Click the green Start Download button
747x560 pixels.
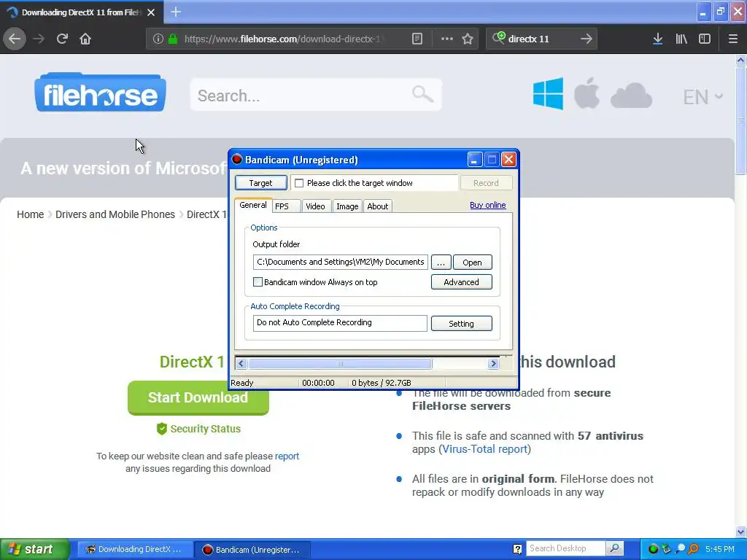click(198, 397)
